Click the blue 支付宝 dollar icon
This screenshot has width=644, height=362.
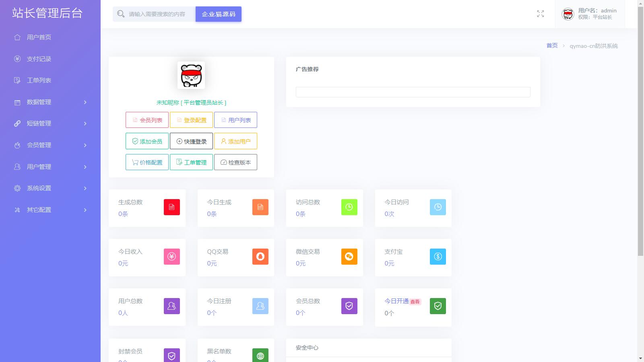[438, 257]
